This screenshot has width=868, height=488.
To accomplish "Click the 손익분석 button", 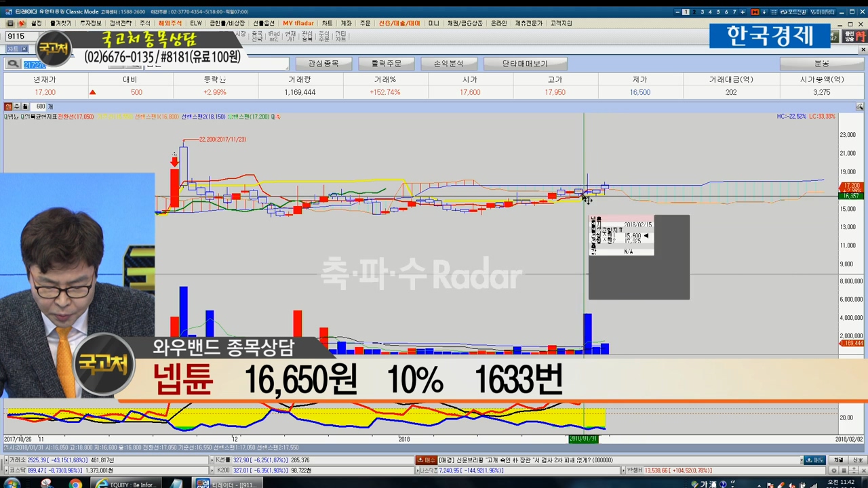I will (448, 64).
